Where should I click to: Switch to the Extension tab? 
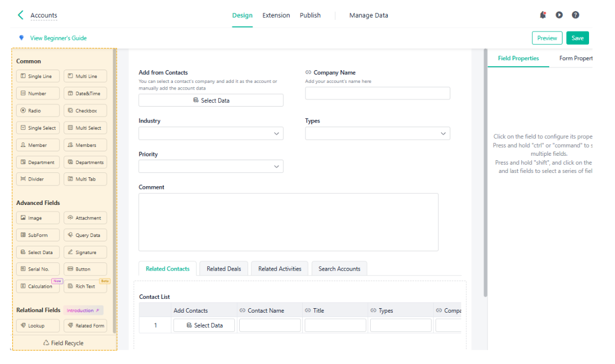point(276,15)
